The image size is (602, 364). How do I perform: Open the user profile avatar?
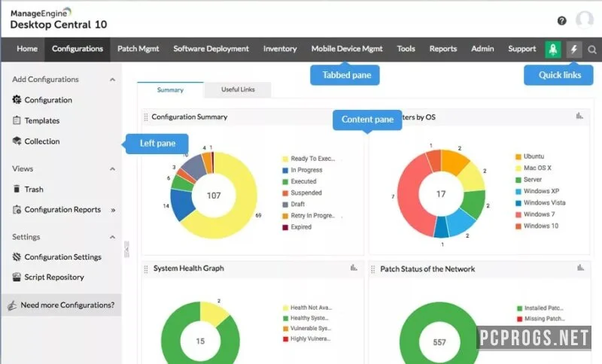coord(585,20)
